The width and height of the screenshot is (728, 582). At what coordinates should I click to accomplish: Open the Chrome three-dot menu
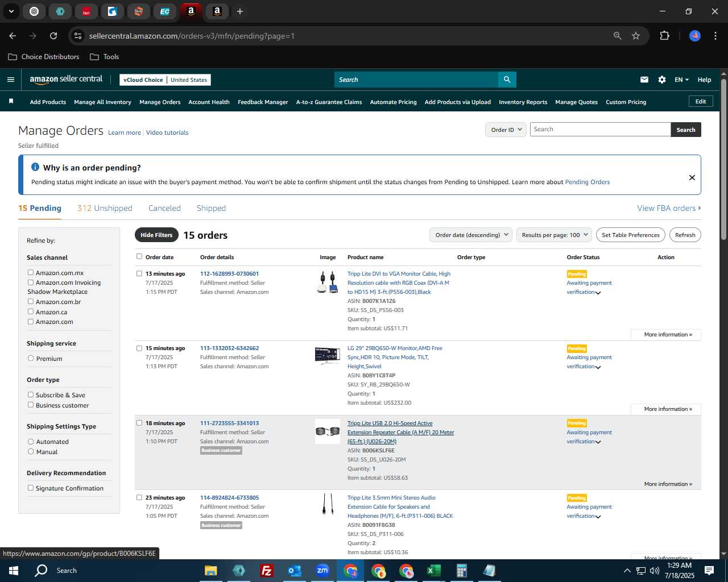715,36
